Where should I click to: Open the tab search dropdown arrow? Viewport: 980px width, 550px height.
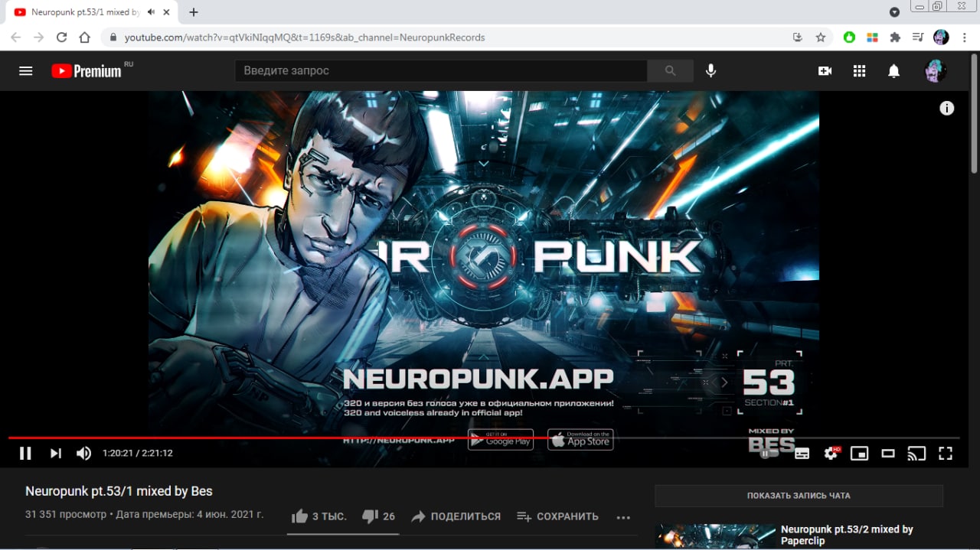(x=894, y=12)
